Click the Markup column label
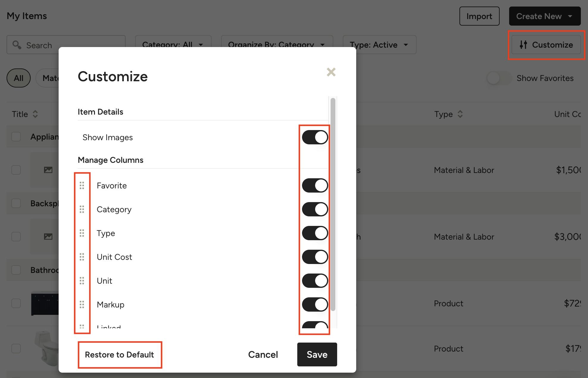 coord(110,304)
